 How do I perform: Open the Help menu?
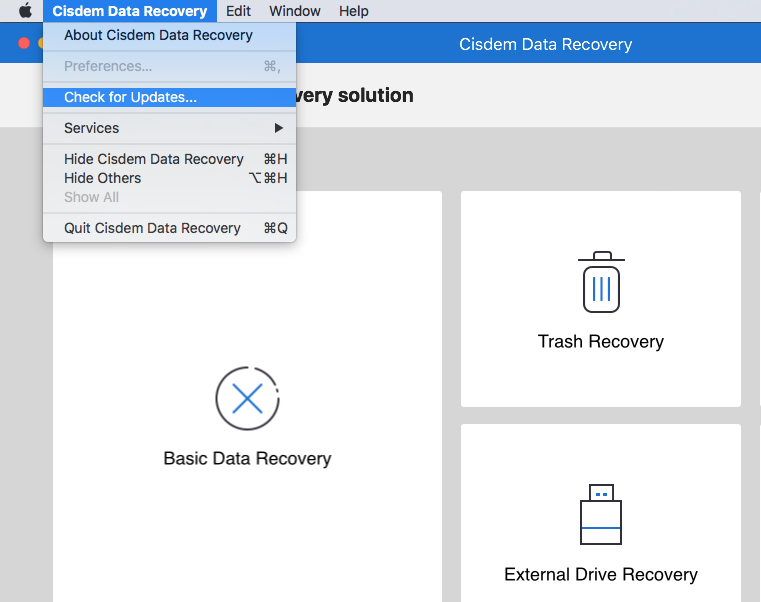pyautogui.click(x=353, y=11)
